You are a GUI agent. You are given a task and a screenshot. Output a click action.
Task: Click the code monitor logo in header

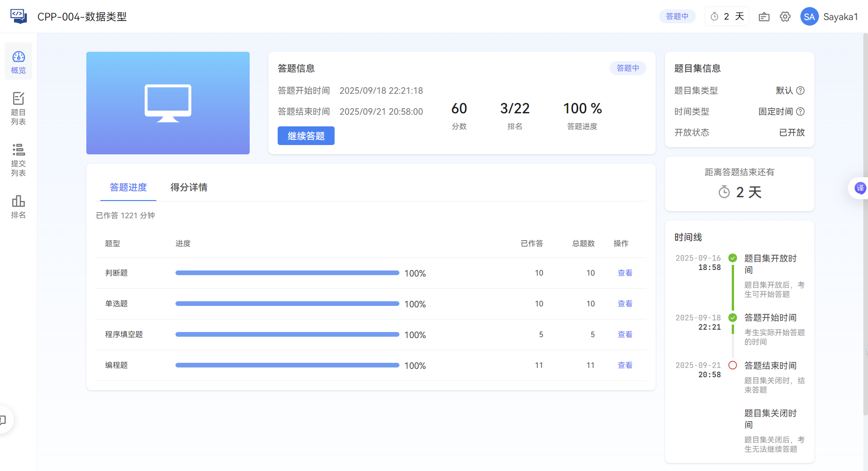click(19, 16)
